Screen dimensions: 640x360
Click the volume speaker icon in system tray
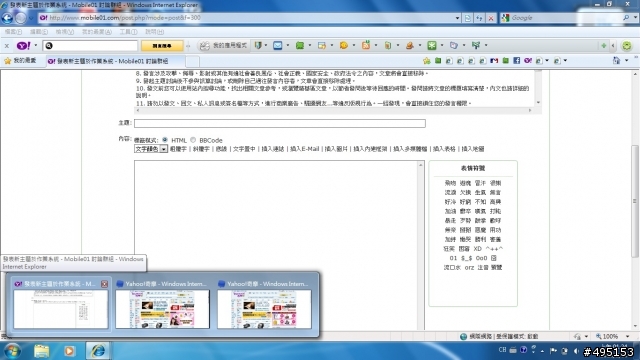point(576,351)
